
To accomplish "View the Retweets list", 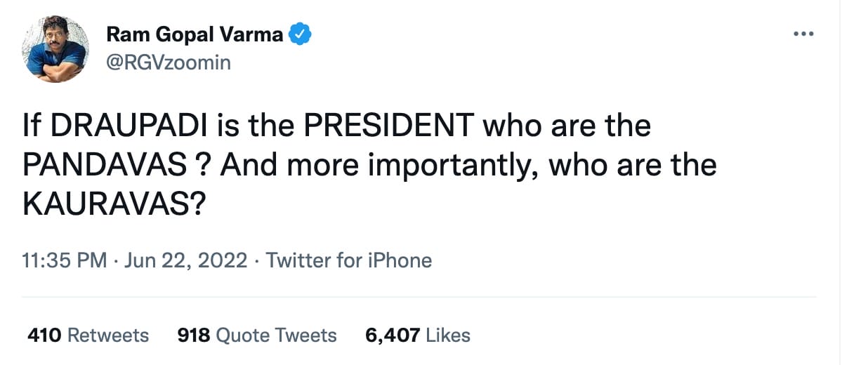I will point(107,336).
